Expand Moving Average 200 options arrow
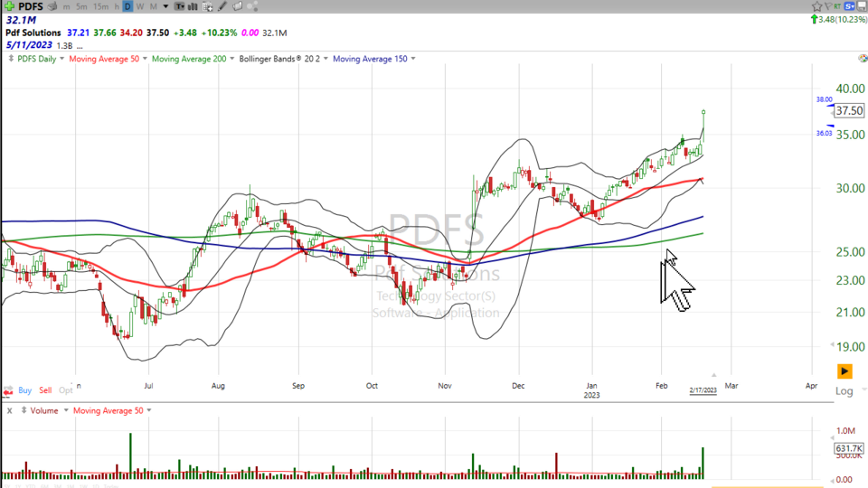The height and width of the screenshot is (488, 868). [x=232, y=59]
